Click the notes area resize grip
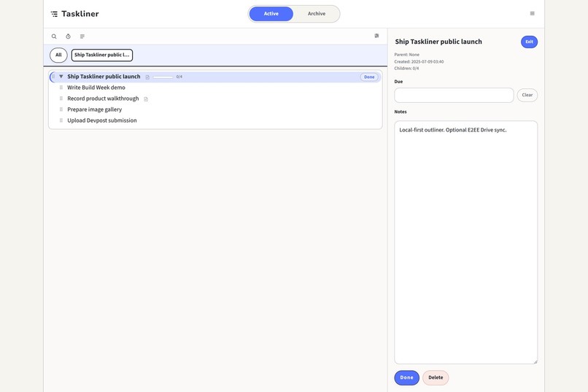588x392 pixels. 535,361
